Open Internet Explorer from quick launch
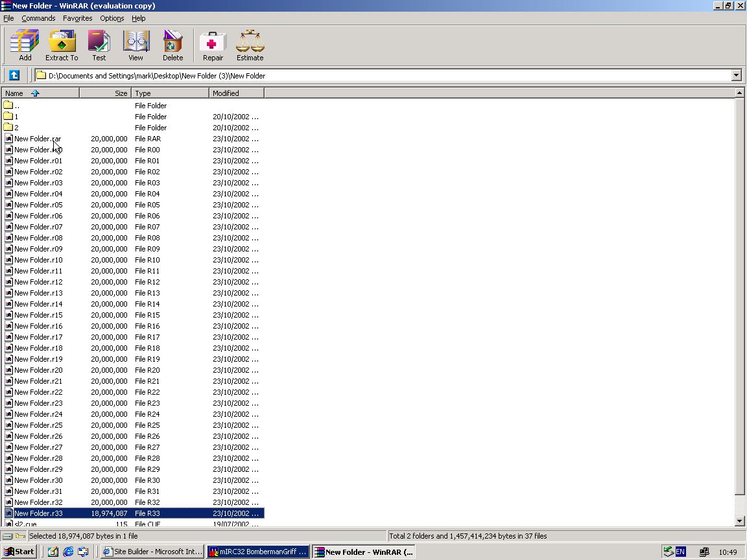 coord(69,552)
